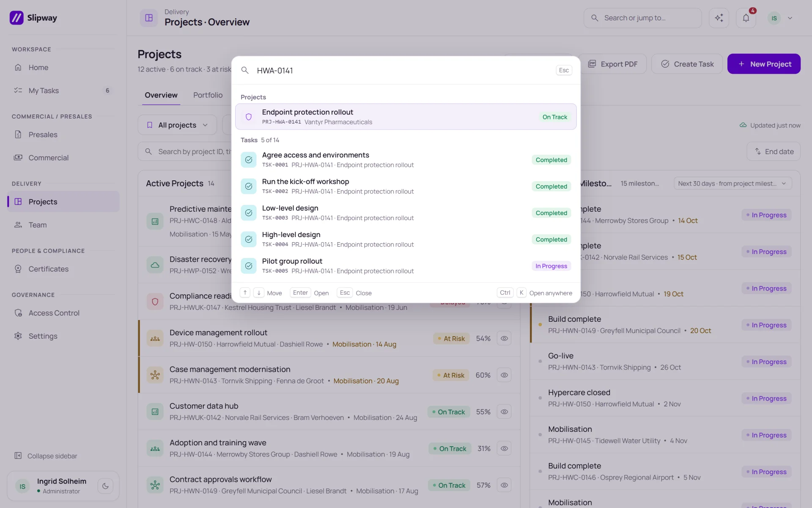Click the Slipway logo icon

tap(16, 18)
